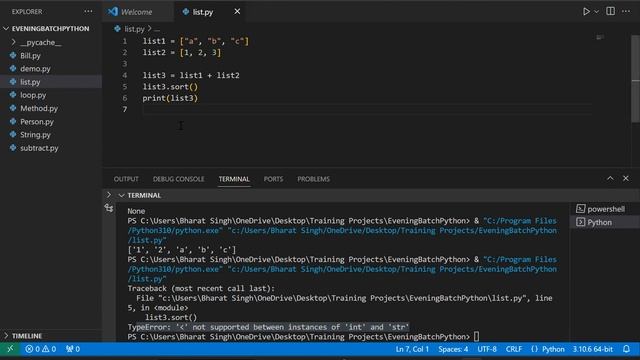Select the powershell terminal instance
This screenshot has width=640, height=360.
coord(600,209)
